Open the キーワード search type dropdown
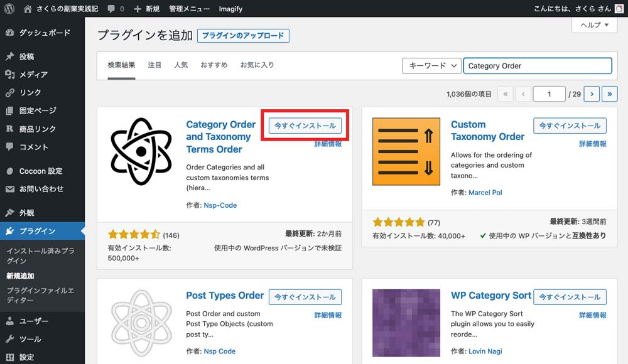628x364 pixels. pos(431,66)
